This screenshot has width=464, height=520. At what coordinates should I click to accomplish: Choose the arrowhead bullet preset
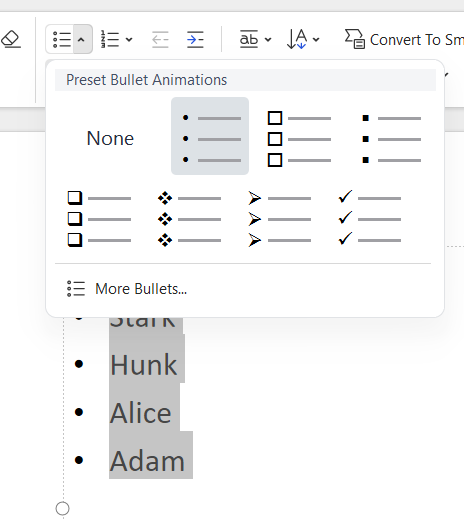[x=279, y=219]
